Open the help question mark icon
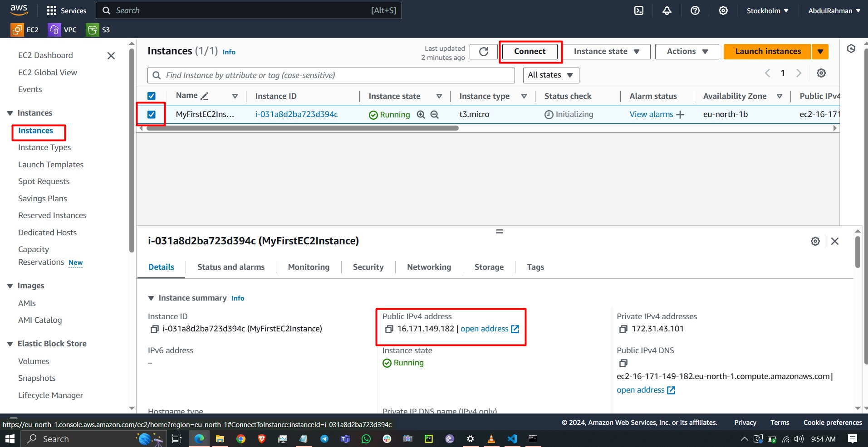 pyautogui.click(x=695, y=10)
